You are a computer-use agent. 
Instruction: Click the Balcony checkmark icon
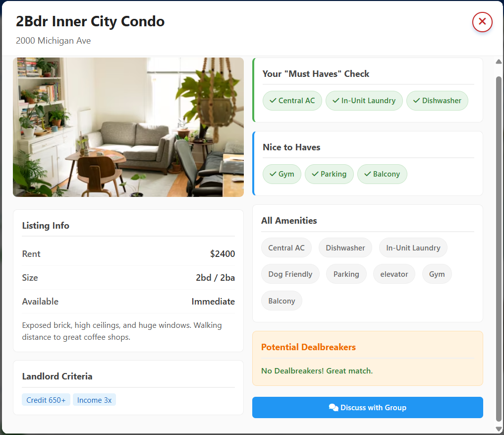coord(367,174)
